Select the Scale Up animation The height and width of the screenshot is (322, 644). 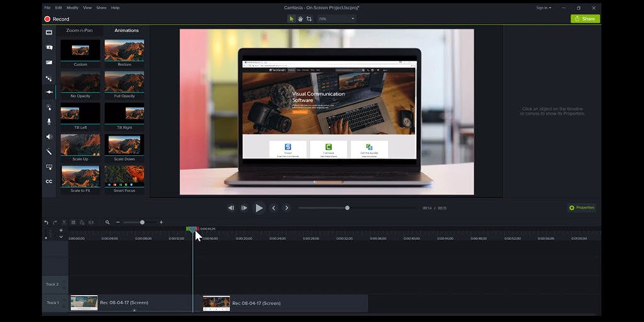(81, 147)
